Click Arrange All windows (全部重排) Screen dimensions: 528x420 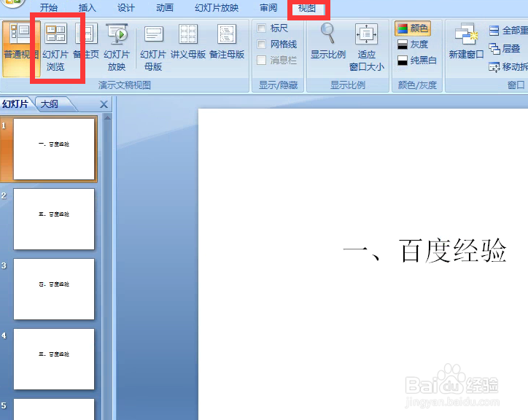click(x=508, y=31)
